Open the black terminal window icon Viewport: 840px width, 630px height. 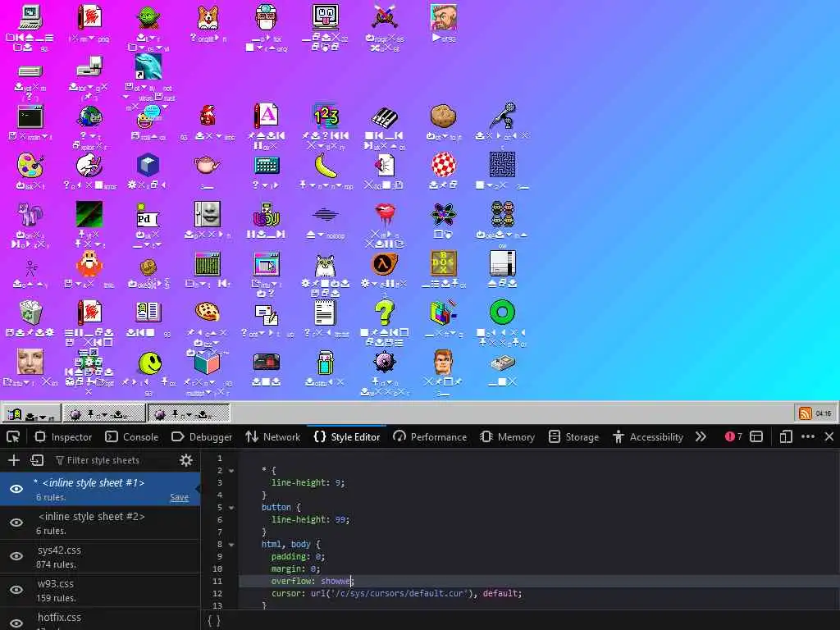pos(30,116)
